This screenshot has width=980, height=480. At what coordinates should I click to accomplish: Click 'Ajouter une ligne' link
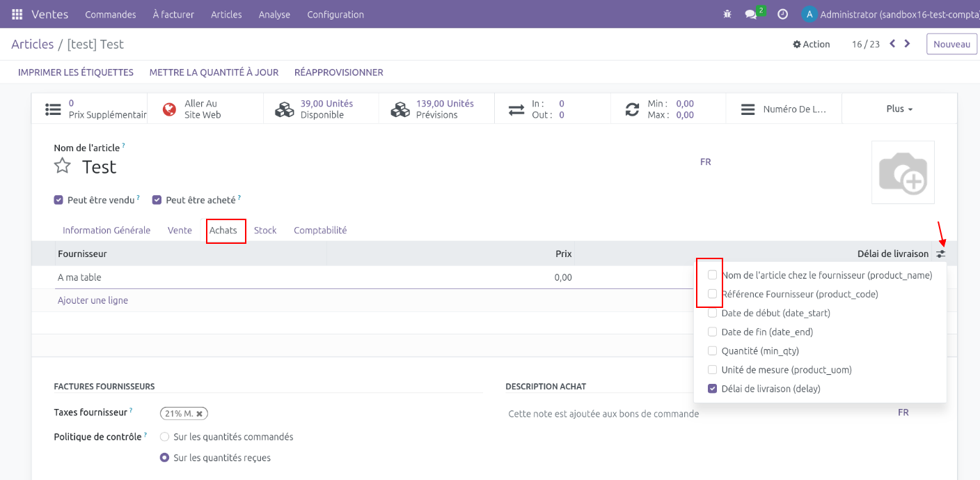pos(93,300)
